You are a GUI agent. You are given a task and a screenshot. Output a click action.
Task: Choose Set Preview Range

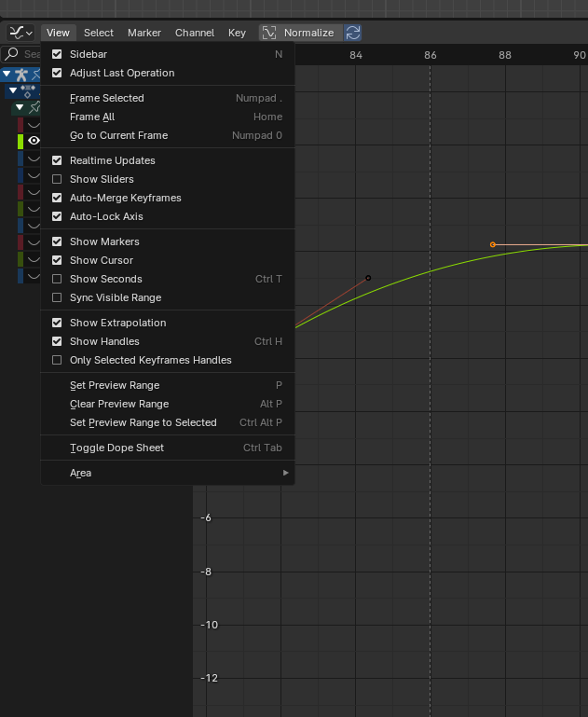pyautogui.click(x=168, y=385)
